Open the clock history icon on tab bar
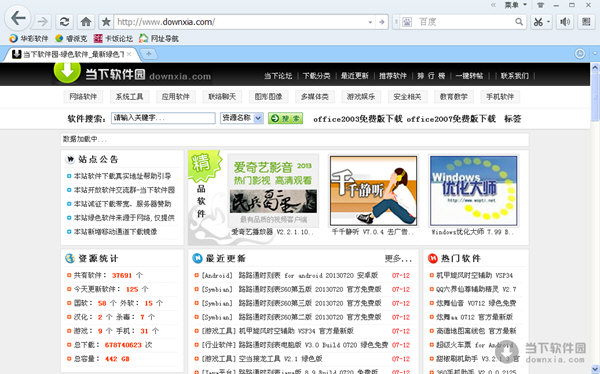This screenshot has width=600, height=374. 580,54
